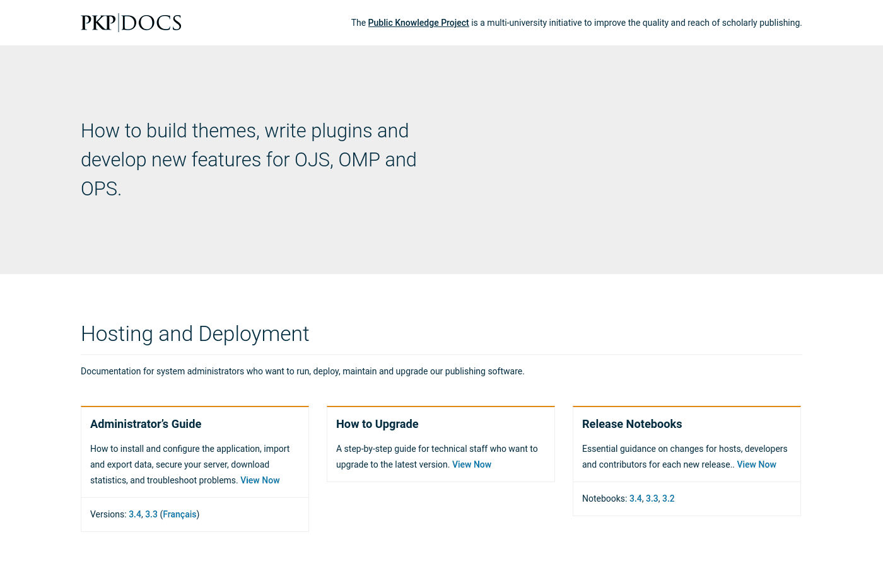Viewport: 883px width, 588px height.
Task: Select version 3.3 of the Administrator's Guide
Action: point(151,514)
